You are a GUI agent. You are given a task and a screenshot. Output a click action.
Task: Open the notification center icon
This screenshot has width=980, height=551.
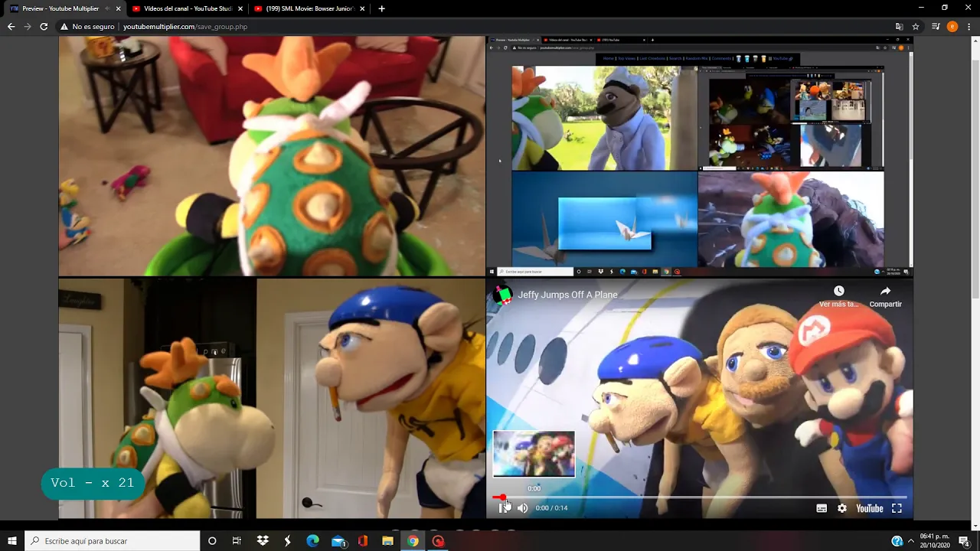point(965,541)
